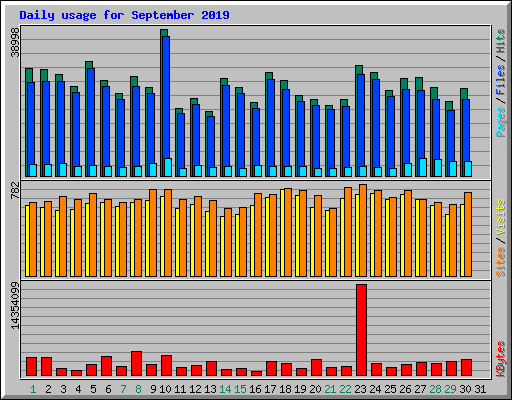Click the Sites legend label
Viewport: 512px width, 400px height.
(500, 262)
